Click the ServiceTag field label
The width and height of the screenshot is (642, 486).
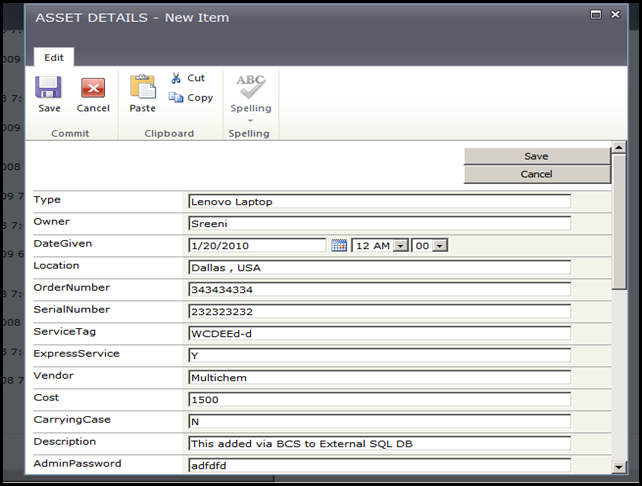pyautogui.click(x=65, y=332)
